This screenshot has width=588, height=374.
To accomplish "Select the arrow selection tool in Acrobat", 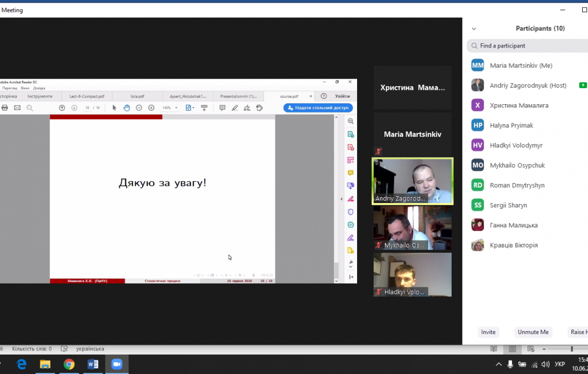I will coord(114,108).
